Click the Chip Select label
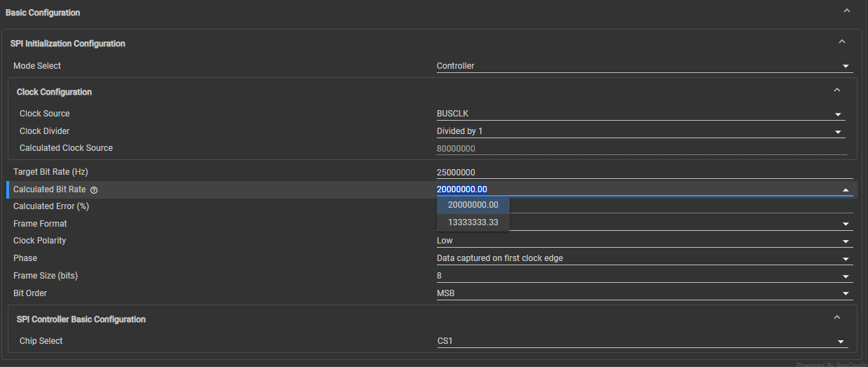Image resolution: width=868 pixels, height=367 pixels. (x=41, y=341)
